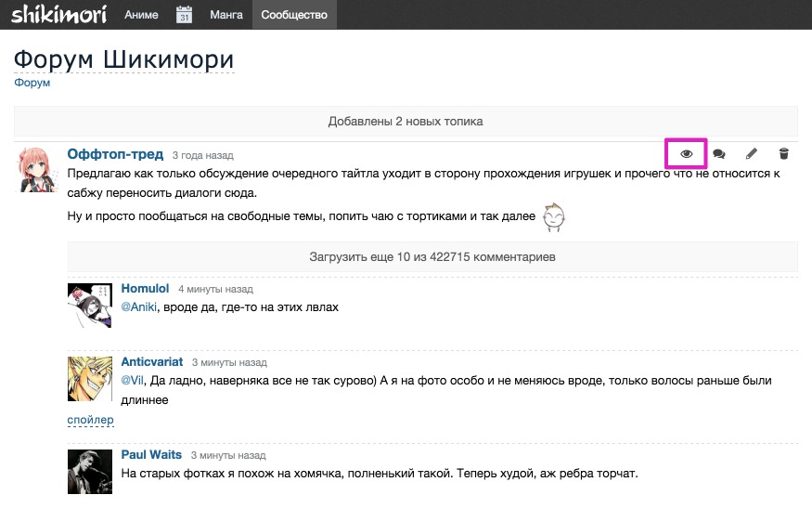The image size is (812, 508).
Task: Load the 2 new topics notification bar
Action: (x=406, y=122)
